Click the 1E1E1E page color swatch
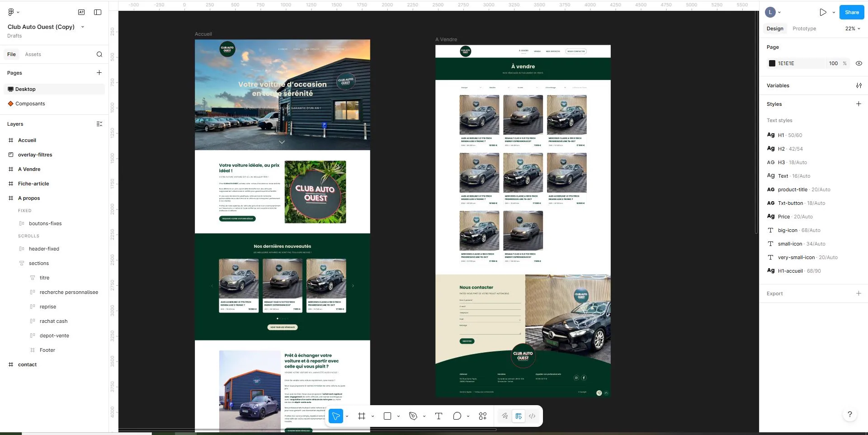This screenshot has width=868, height=435. (772, 63)
